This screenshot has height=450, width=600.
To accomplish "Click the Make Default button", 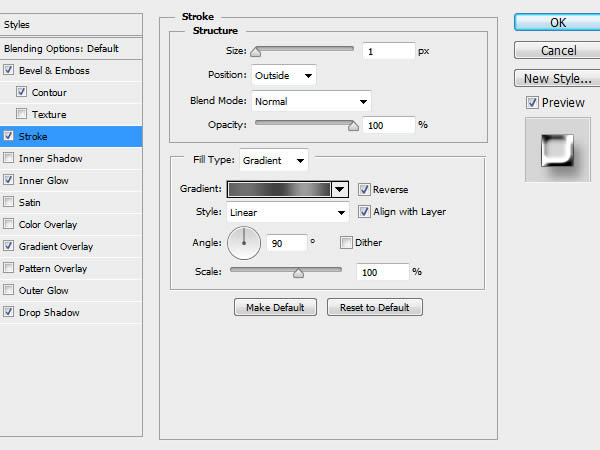I will point(275,307).
